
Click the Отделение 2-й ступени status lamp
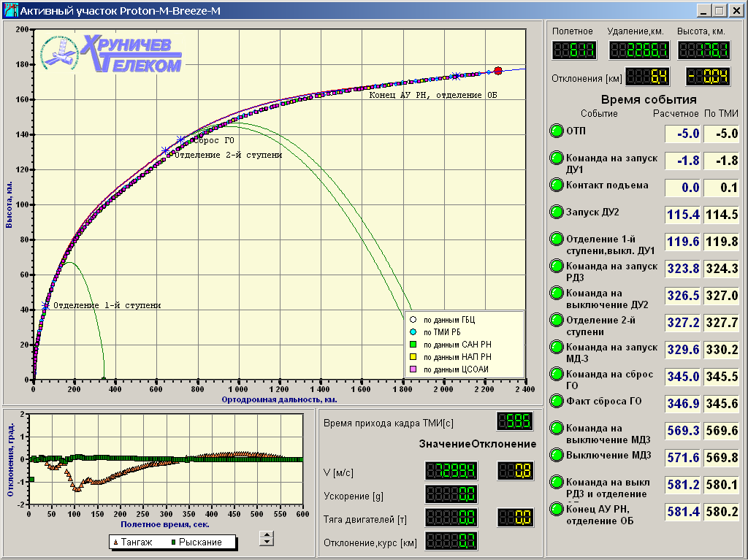point(556,321)
